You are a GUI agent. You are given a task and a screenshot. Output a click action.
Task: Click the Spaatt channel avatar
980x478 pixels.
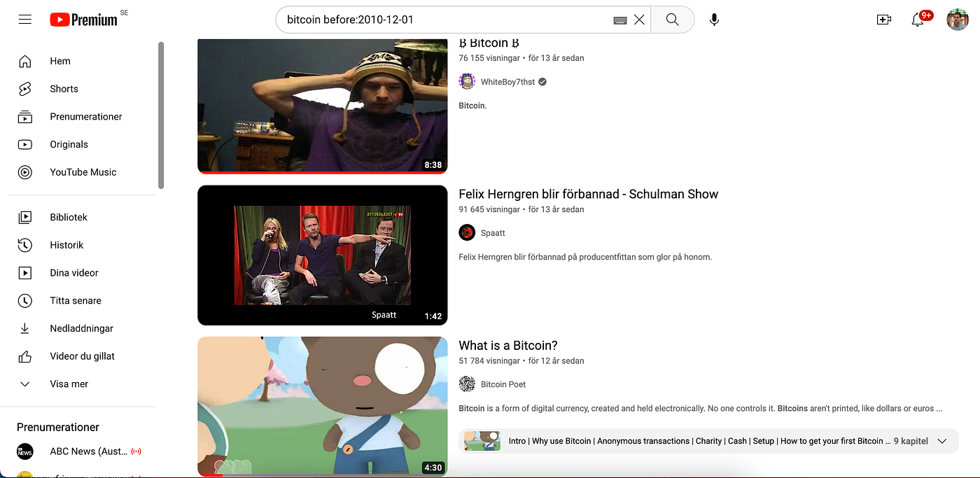[467, 232]
